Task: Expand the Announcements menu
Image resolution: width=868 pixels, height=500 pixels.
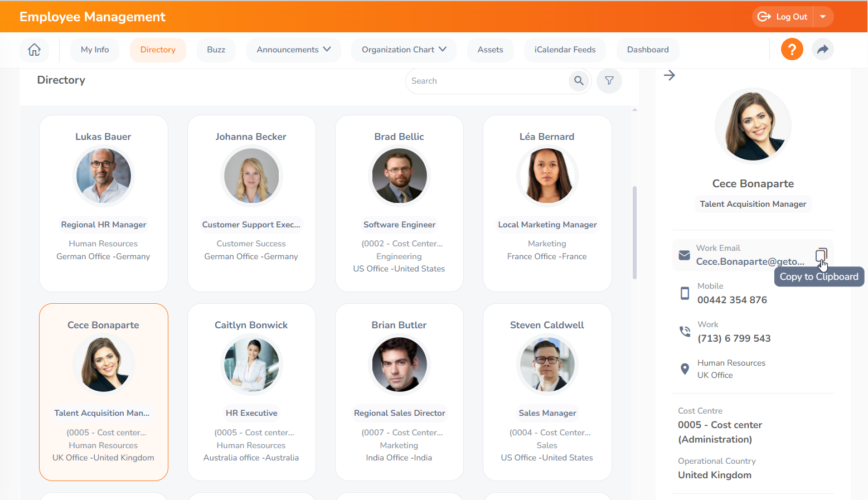Action: tap(294, 50)
